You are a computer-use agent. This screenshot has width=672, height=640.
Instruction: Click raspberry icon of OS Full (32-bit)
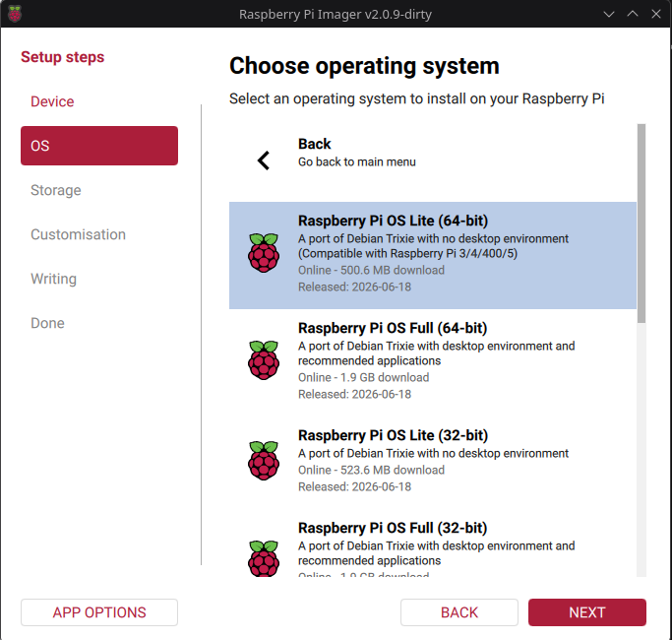coord(264,558)
